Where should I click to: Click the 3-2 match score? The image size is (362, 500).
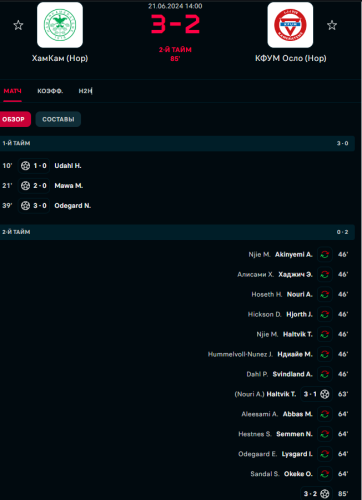click(x=175, y=24)
